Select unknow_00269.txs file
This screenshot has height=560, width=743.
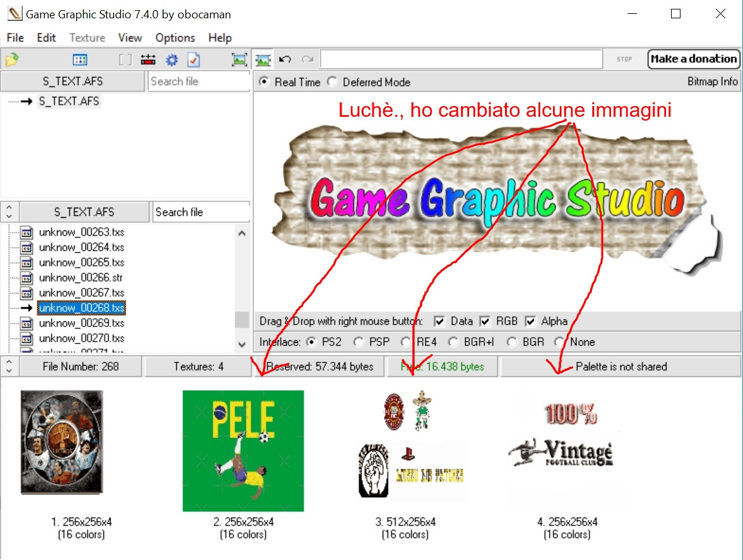coord(81,323)
